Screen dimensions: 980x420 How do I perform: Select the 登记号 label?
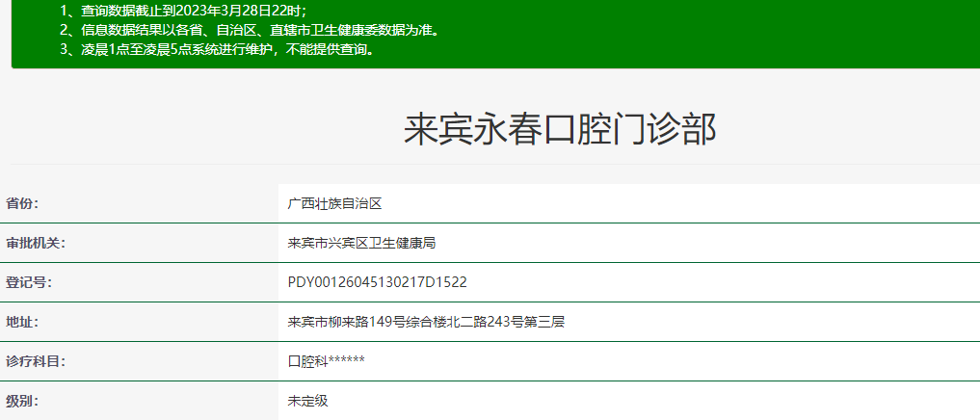[29, 282]
